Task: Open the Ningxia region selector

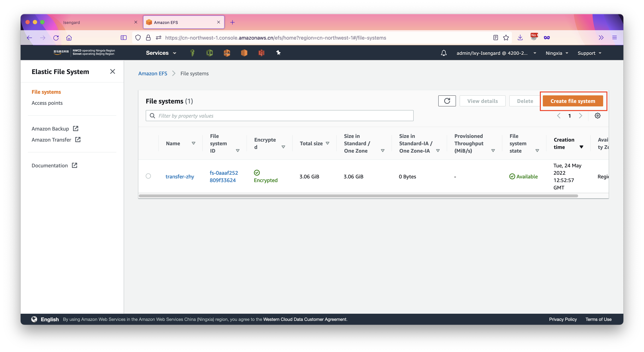Action: [557, 53]
